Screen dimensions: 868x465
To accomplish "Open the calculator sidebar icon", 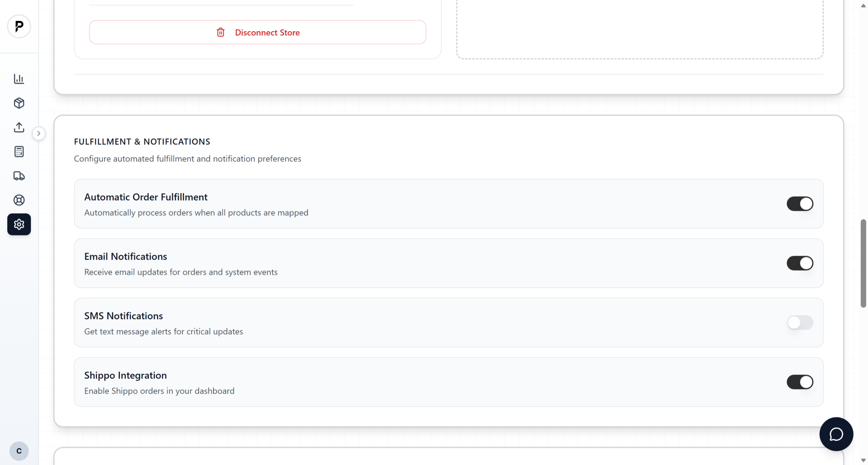I will [x=19, y=152].
